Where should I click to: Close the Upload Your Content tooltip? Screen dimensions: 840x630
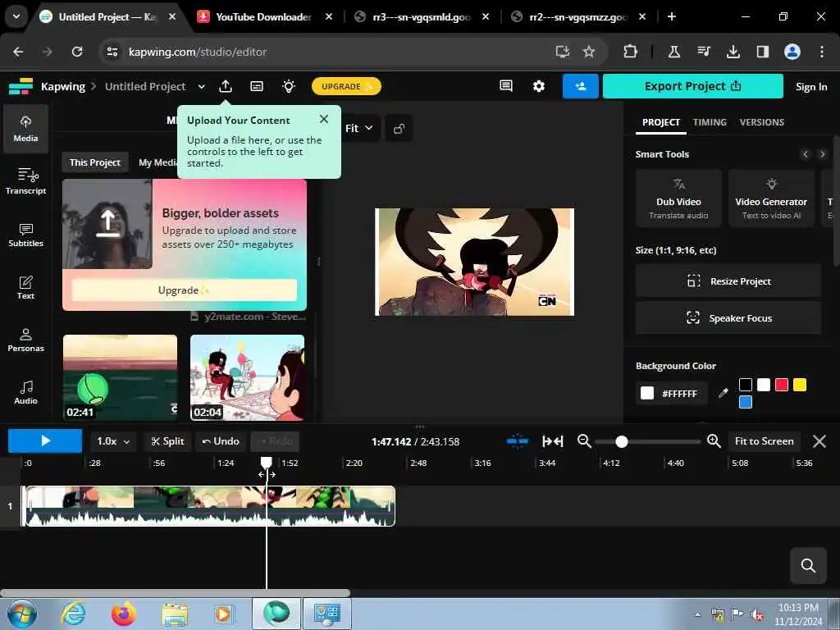pyautogui.click(x=323, y=119)
